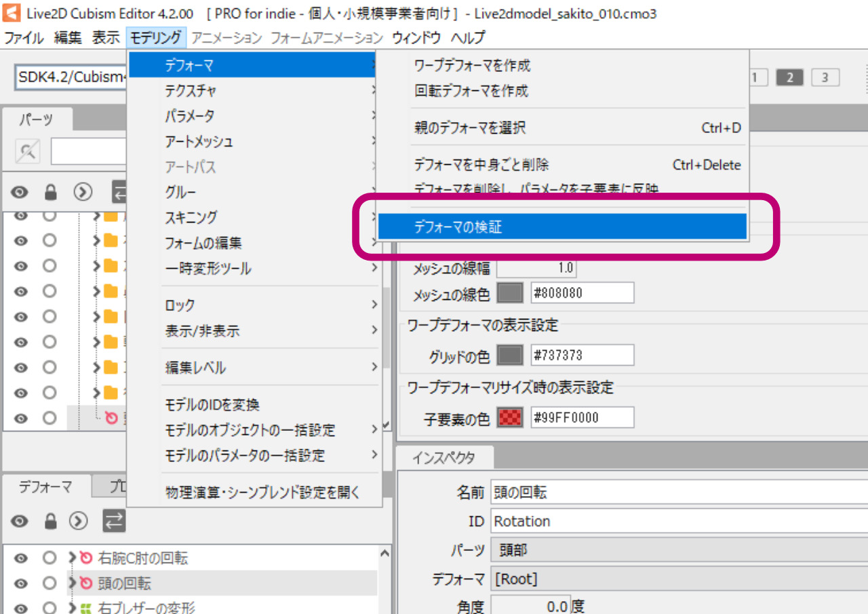Open モデルのオブジェクトの一括設定 submenu
The width and height of the screenshot is (868, 614).
click(x=254, y=430)
